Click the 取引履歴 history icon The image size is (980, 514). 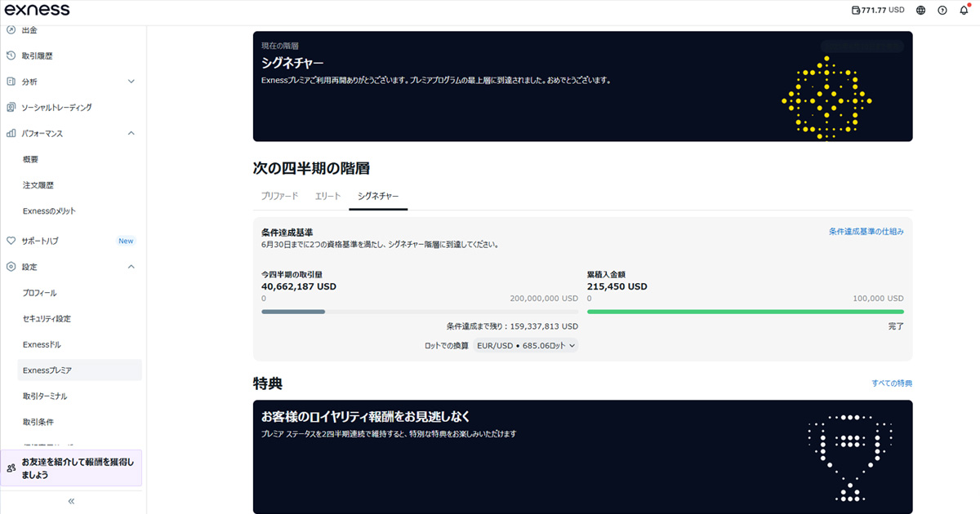pos(11,55)
